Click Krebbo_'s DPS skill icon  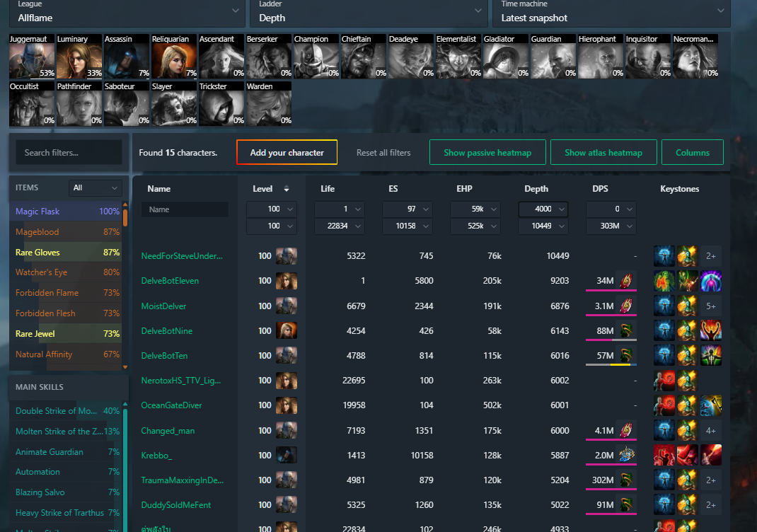click(x=625, y=455)
